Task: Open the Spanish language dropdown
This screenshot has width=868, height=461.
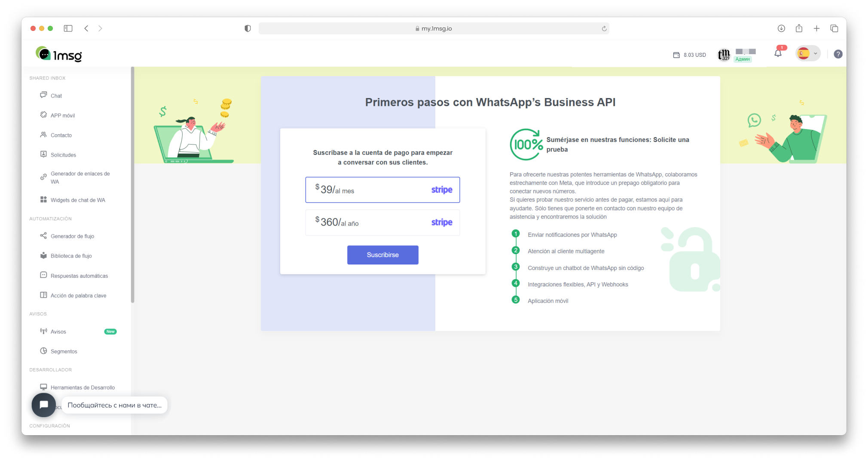Action: pos(808,54)
